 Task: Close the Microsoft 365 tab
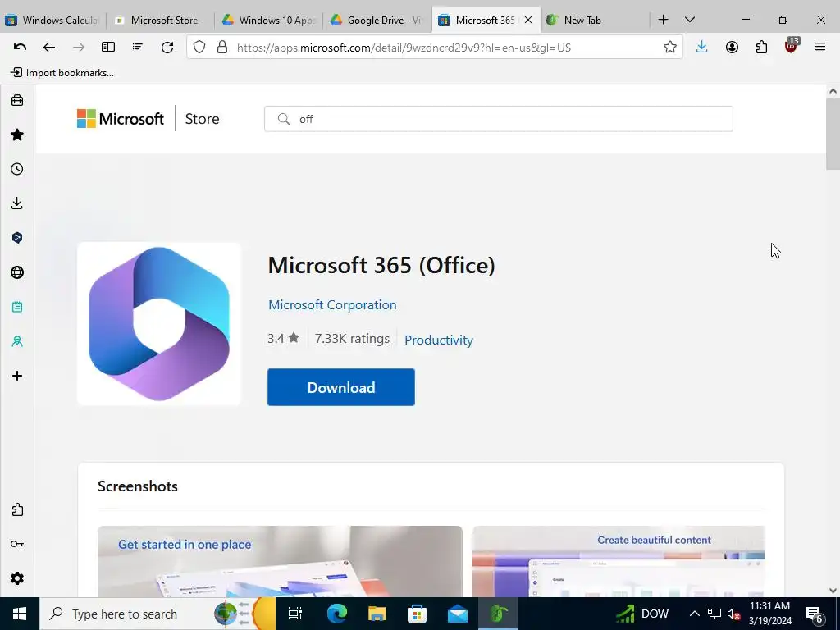pos(528,20)
